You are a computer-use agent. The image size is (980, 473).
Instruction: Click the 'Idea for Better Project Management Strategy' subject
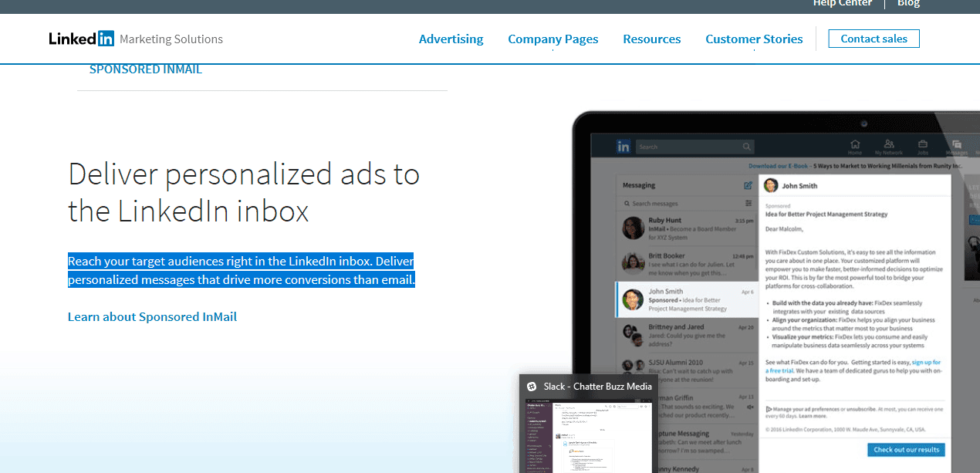point(826,215)
